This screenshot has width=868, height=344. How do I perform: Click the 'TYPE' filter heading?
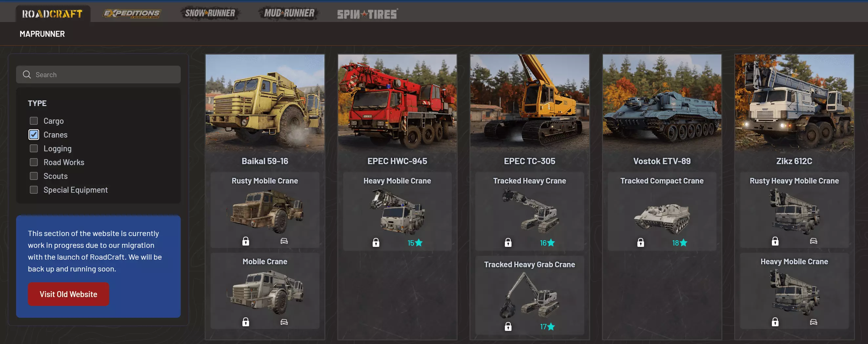coord(37,103)
